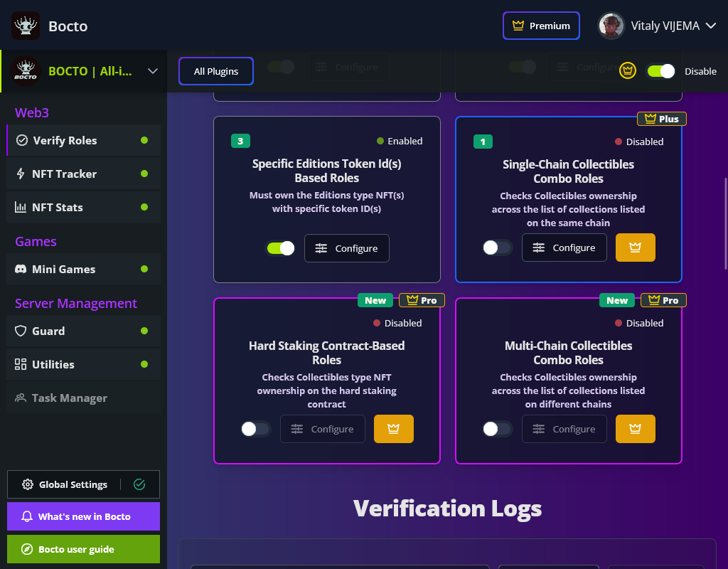
Task: Click the green 1 badge on Single-Chain card
Action: point(483,142)
